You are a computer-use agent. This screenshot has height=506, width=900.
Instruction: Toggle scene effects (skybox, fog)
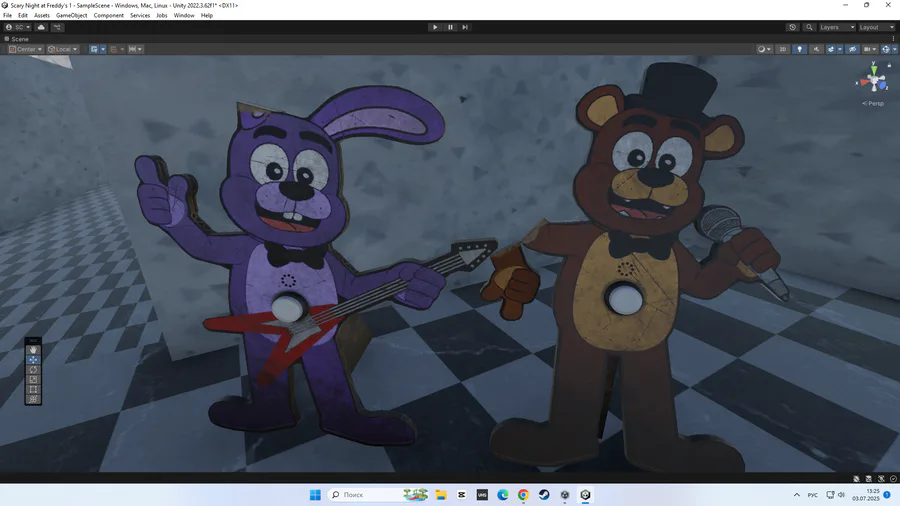pyautogui.click(x=831, y=49)
